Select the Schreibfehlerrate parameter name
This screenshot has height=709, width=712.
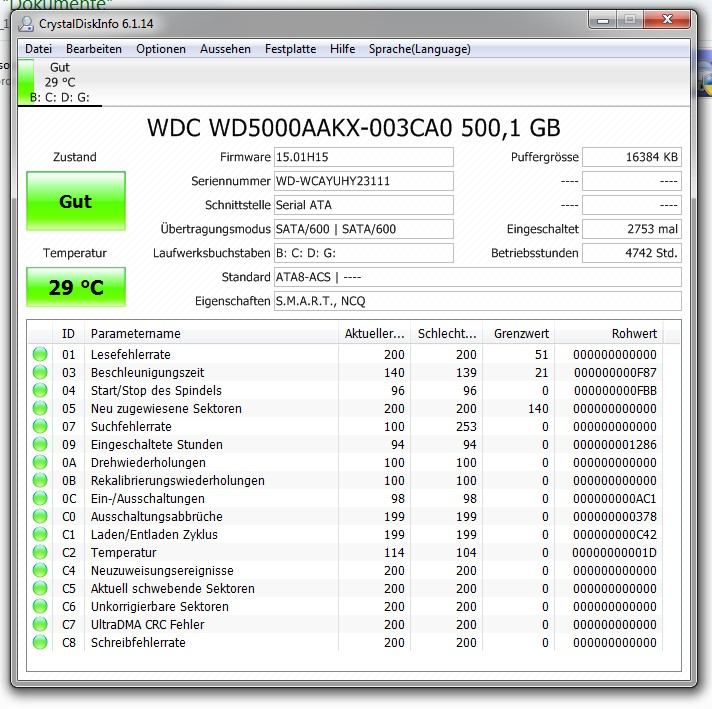point(138,642)
